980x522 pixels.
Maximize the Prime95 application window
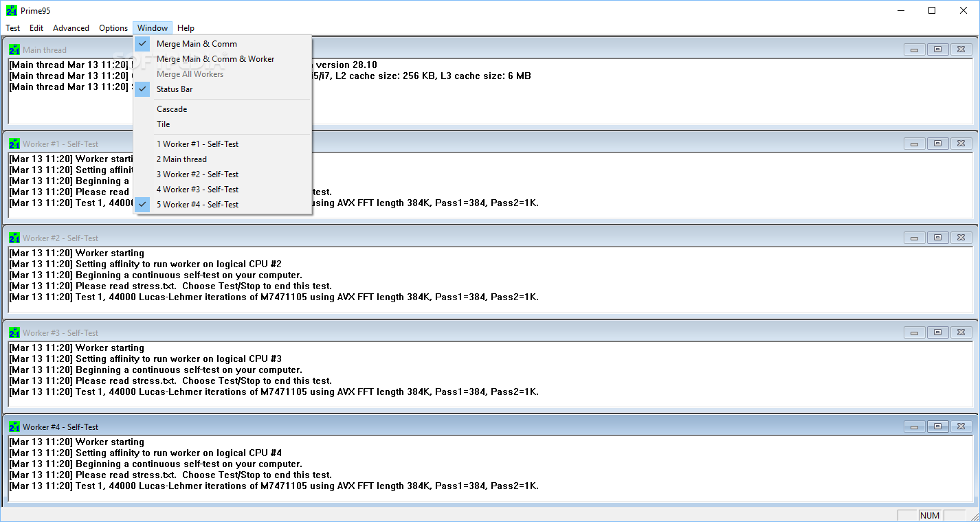(x=932, y=10)
